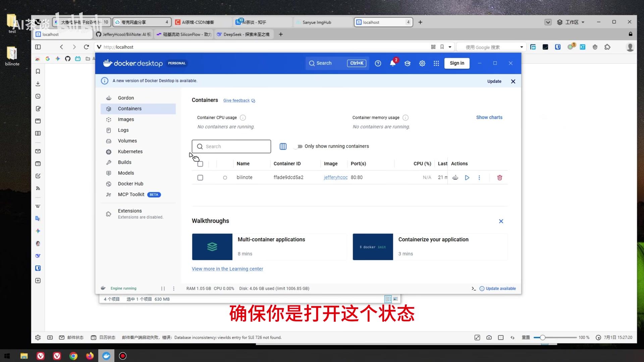
Task: Open Docker Desktop settings gear
Action: coord(422,63)
